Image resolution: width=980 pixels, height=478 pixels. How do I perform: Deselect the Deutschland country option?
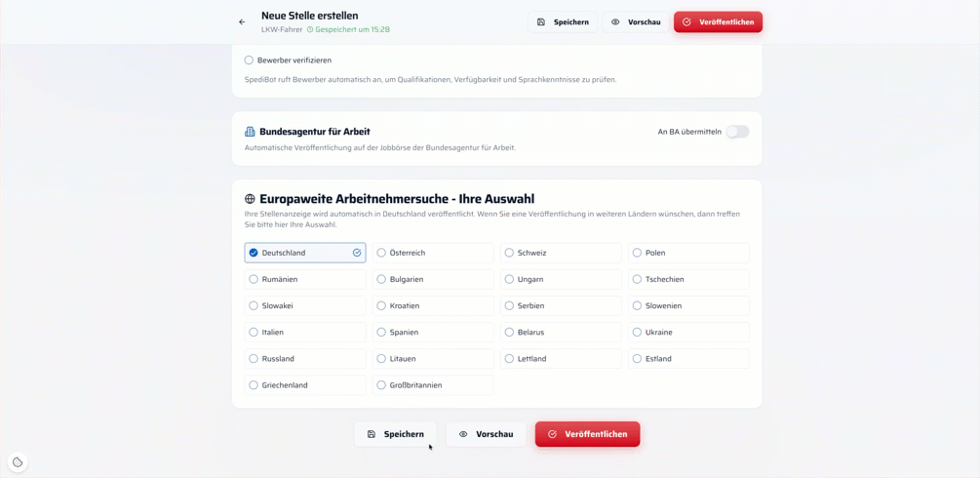click(x=305, y=253)
